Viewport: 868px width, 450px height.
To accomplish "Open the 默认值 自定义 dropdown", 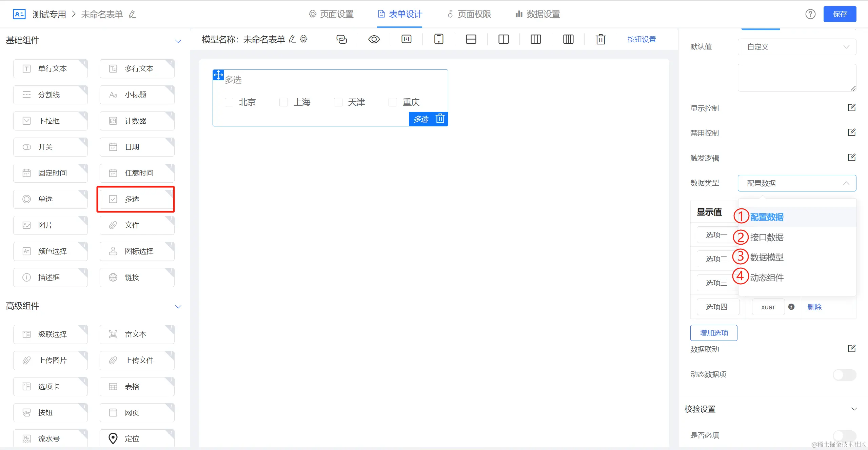I will coord(797,47).
